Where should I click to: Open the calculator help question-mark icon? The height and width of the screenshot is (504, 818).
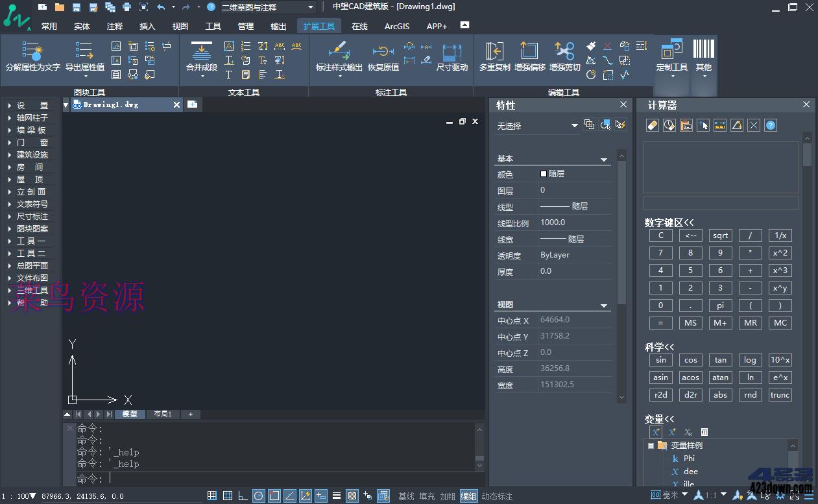tap(771, 126)
